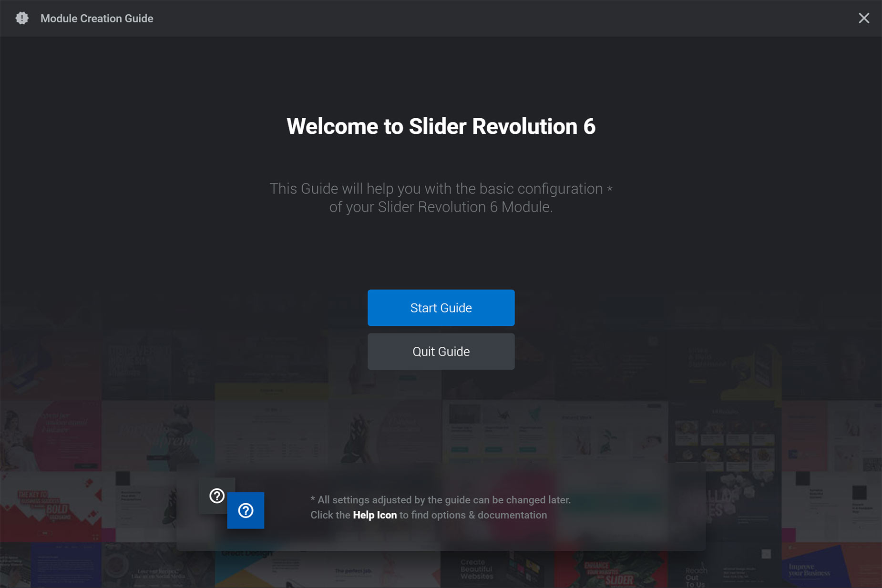Click the Quit Guide button

coord(441,352)
